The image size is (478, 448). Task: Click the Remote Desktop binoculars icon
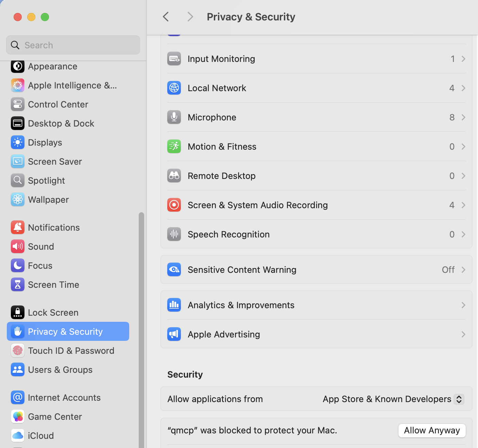click(x=174, y=176)
